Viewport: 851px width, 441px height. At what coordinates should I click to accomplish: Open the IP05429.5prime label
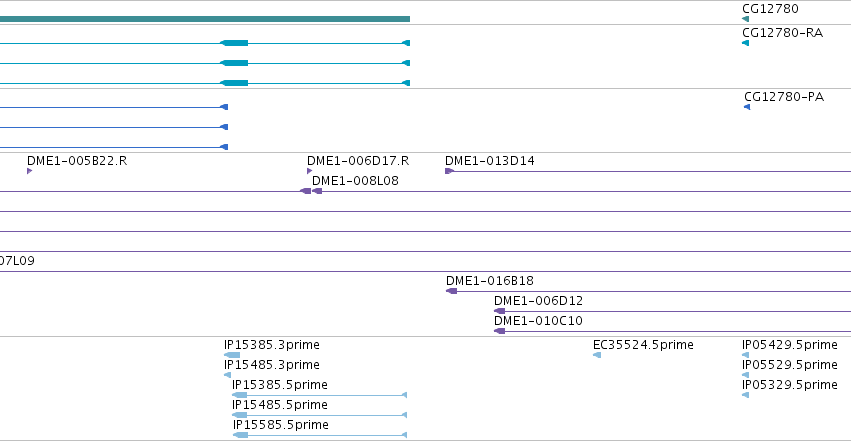pyautogui.click(x=790, y=345)
